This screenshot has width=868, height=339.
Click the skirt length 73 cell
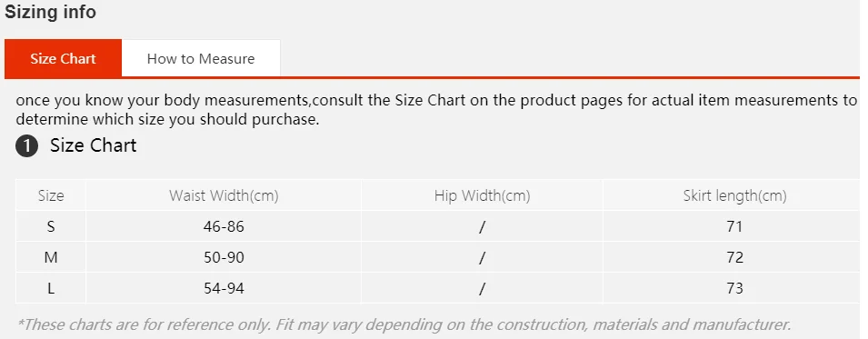tap(734, 288)
